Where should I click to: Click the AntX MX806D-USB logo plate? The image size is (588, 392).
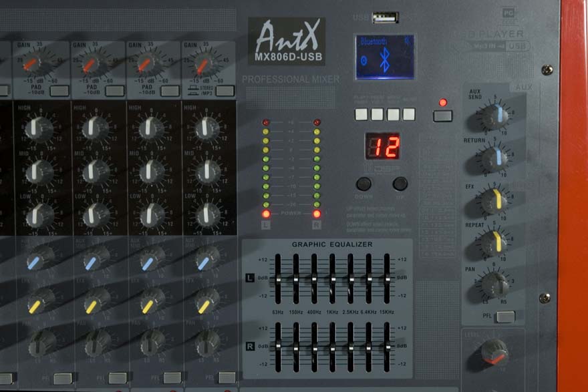point(287,41)
